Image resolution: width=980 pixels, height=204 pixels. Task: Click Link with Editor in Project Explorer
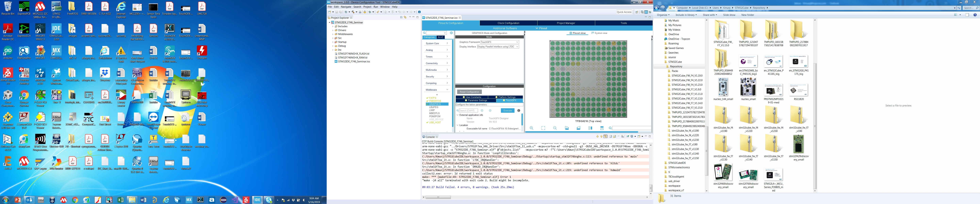pos(405,18)
